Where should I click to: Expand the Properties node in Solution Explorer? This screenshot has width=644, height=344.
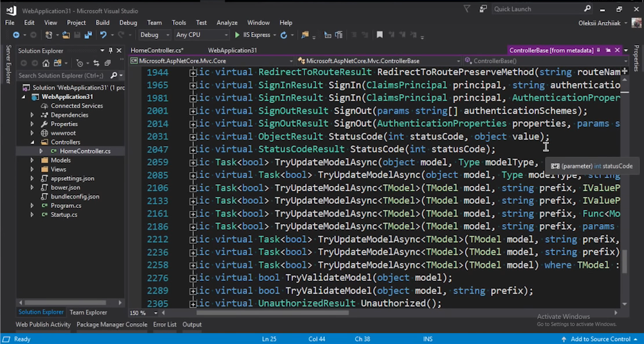click(32, 124)
